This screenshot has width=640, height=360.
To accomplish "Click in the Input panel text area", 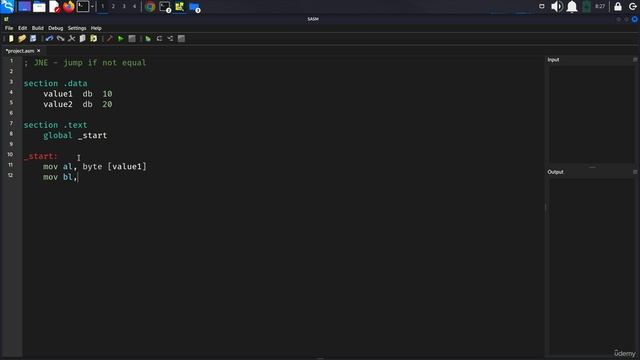I will tap(591, 114).
